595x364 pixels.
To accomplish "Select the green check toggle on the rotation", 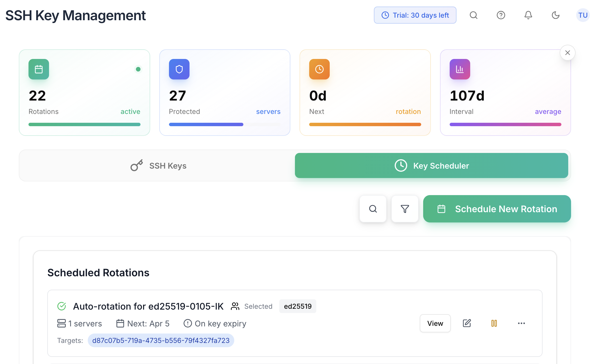I will 62,306.
